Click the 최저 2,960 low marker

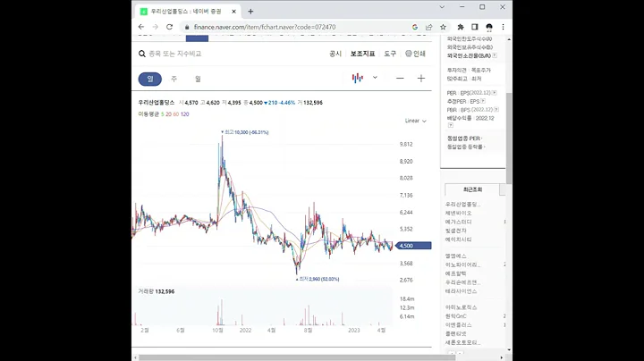click(x=318, y=279)
